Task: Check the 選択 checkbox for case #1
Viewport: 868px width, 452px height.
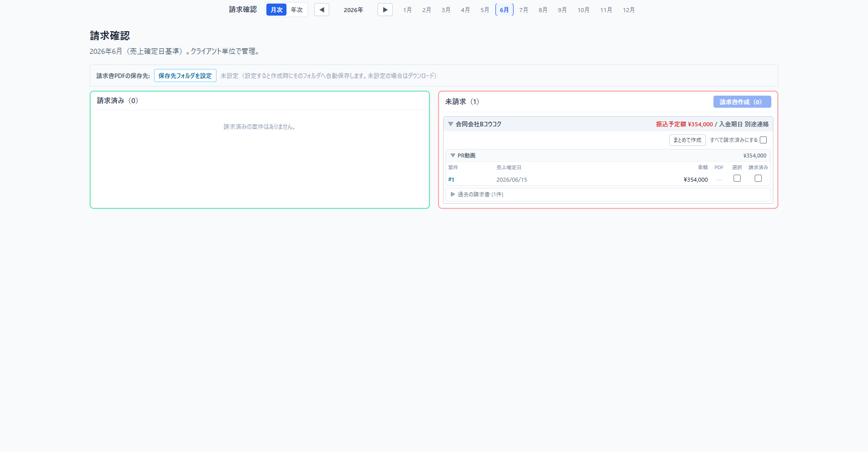Action: (x=737, y=178)
